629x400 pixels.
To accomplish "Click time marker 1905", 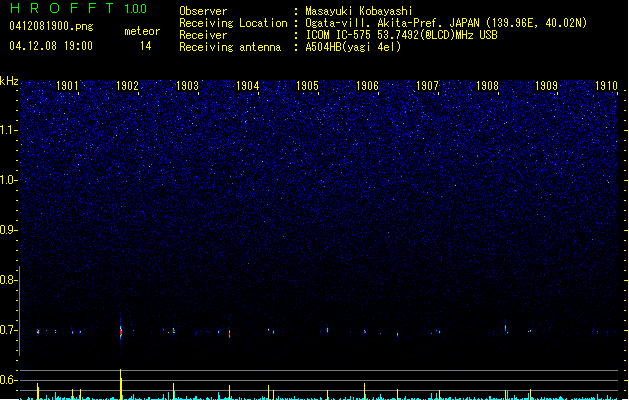I will [307, 86].
